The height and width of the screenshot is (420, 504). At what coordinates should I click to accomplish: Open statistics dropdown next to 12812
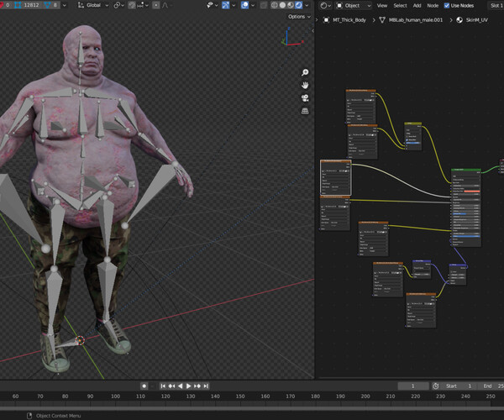65,5
